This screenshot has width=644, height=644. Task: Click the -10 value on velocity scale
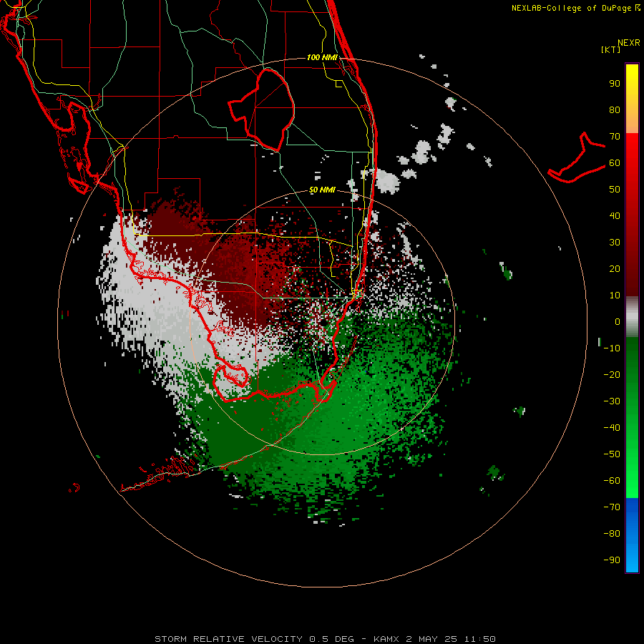612,348
